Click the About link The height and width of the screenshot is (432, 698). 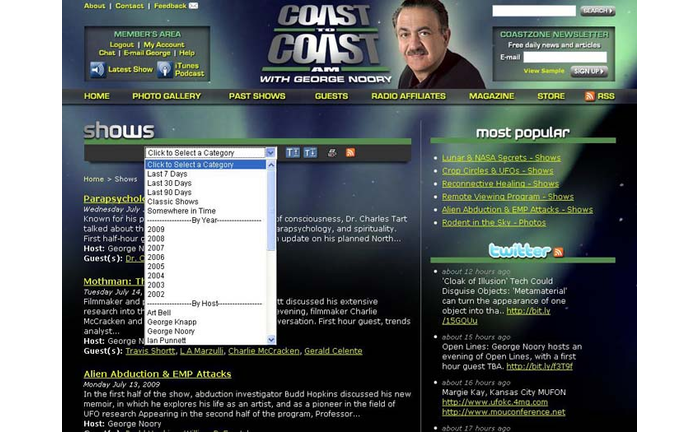(x=94, y=6)
